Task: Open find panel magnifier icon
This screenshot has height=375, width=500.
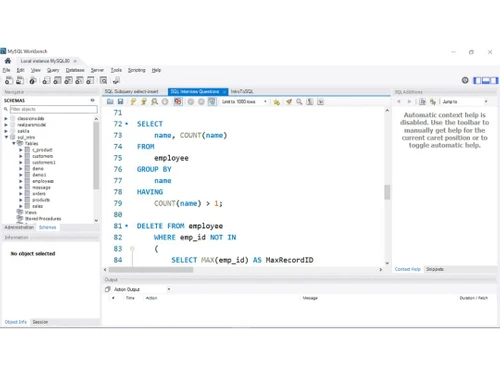Action: tap(299, 102)
